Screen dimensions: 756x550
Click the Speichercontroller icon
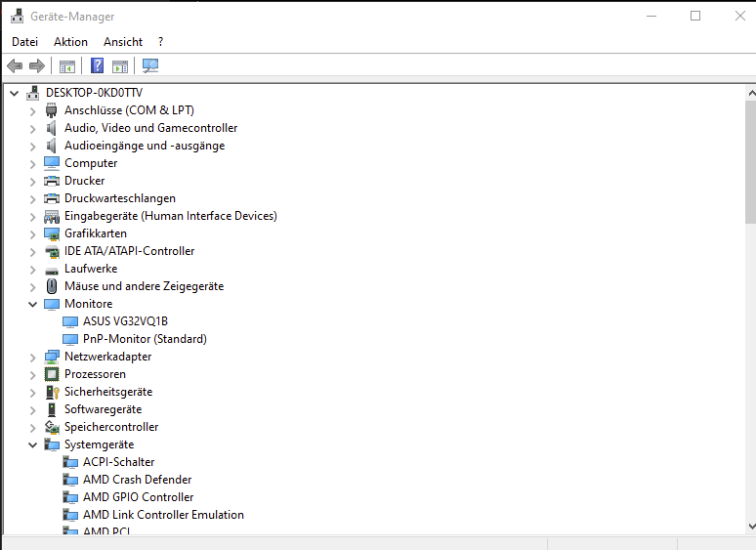[52, 427]
